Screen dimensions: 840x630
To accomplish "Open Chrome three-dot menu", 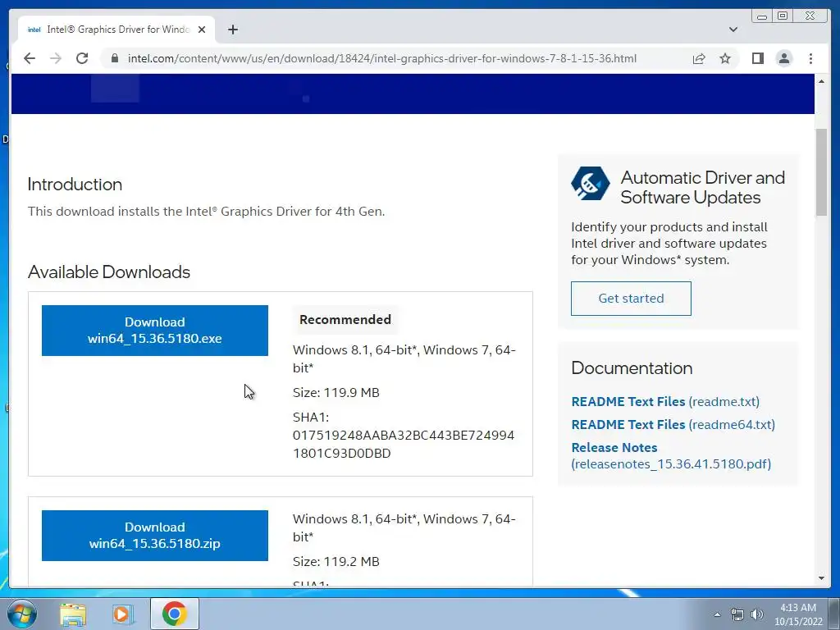I will (x=810, y=58).
